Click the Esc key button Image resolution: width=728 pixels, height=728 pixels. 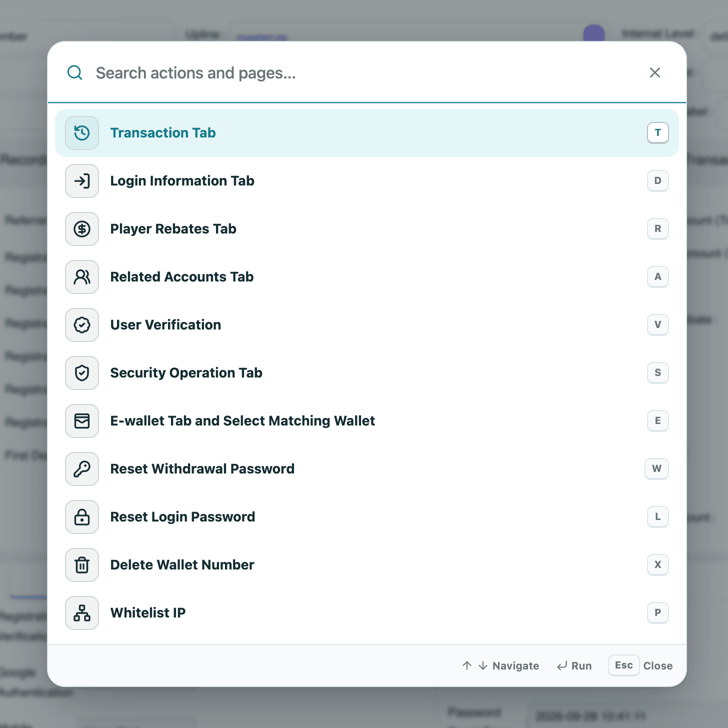(624, 665)
